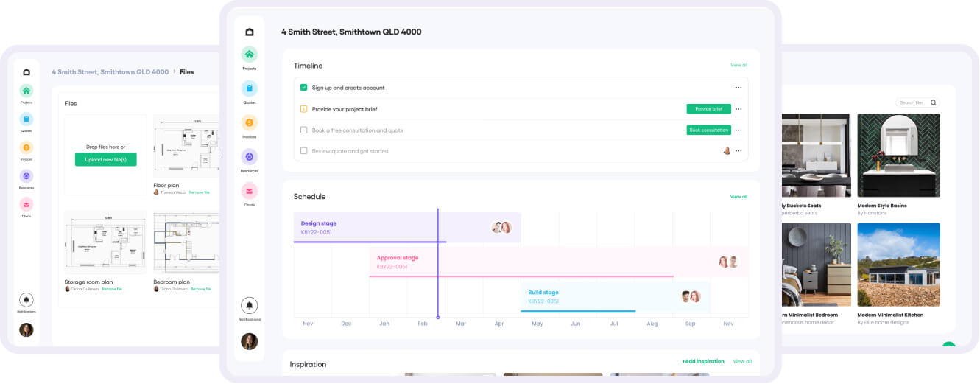Click the Provide brief button
The image size is (980, 384).
click(708, 109)
